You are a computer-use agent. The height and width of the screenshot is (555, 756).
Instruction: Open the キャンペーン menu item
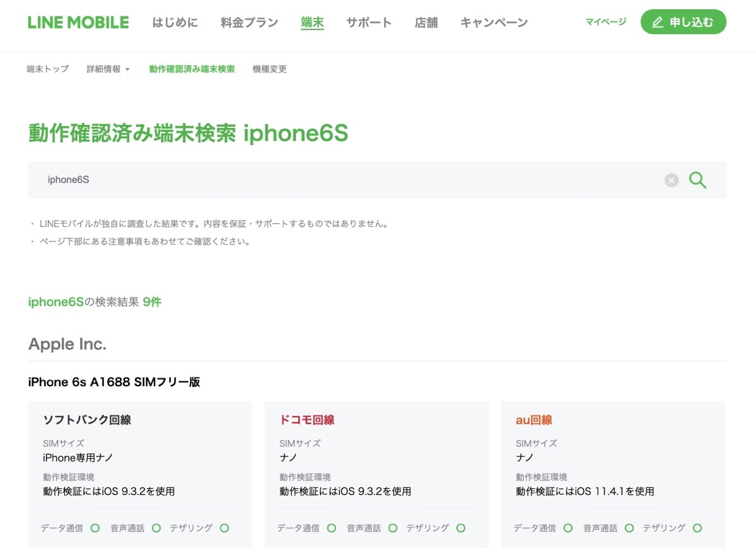coord(493,22)
